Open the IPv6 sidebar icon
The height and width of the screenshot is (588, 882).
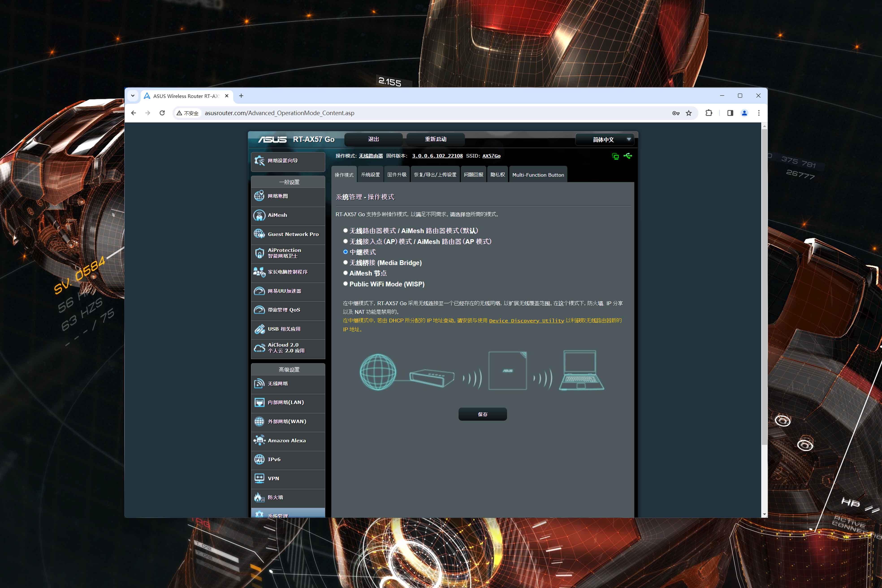pos(259,459)
